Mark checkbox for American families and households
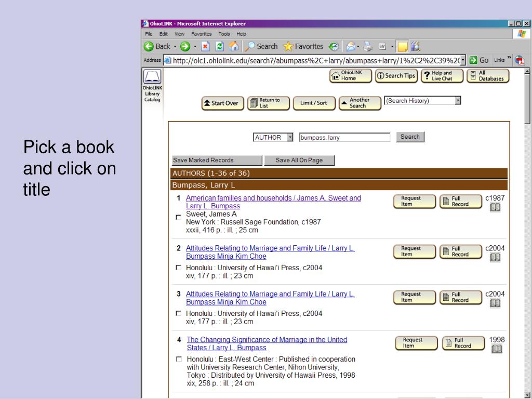The width and height of the screenshot is (532, 399). tap(179, 218)
